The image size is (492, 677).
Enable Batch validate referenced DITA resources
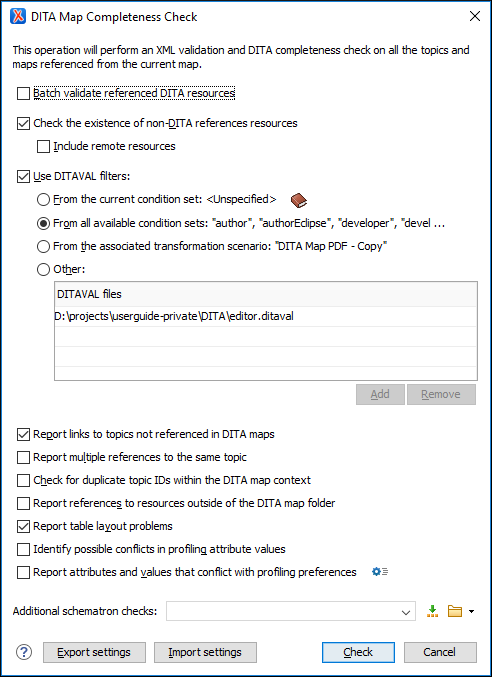pos(23,93)
